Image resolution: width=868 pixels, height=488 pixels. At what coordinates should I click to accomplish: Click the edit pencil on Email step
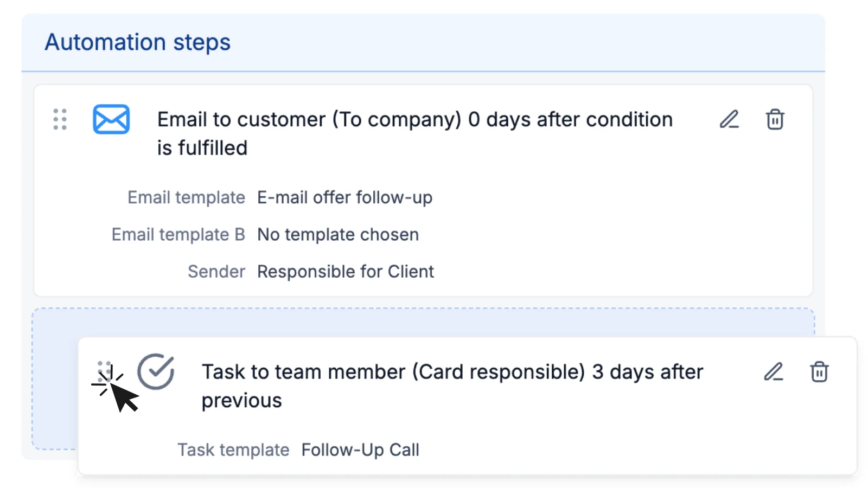[x=729, y=119]
